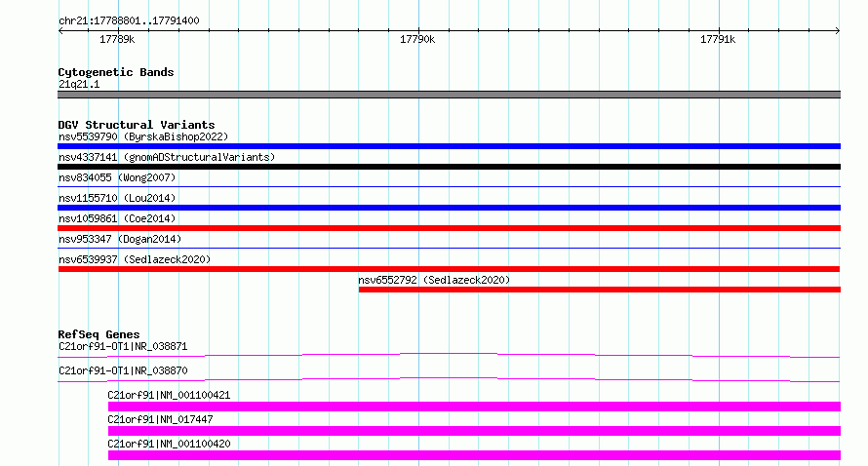Click the 17790k ruler label
Viewport: 868px width, 466px height.
pos(417,39)
